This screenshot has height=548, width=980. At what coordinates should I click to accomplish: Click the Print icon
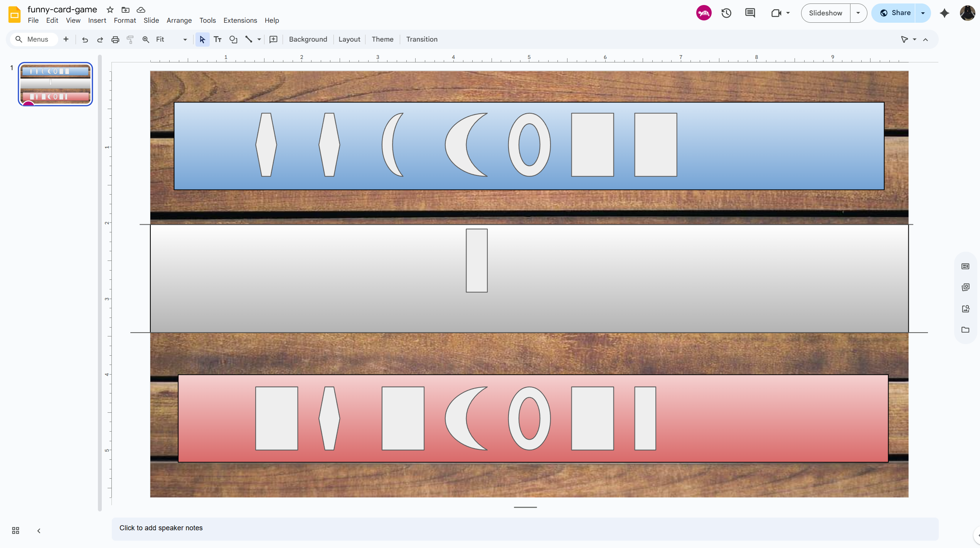(x=115, y=39)
